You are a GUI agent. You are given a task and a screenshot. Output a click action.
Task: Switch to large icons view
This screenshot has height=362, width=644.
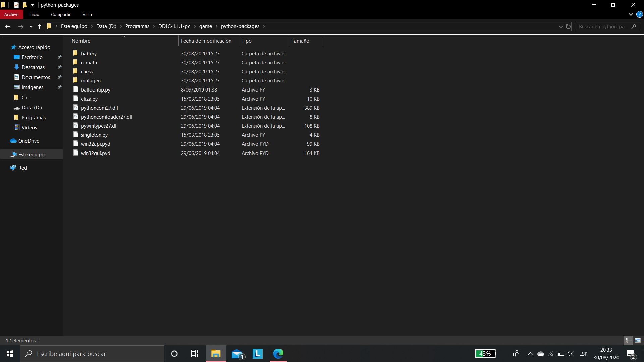click(x=638, y=340)
